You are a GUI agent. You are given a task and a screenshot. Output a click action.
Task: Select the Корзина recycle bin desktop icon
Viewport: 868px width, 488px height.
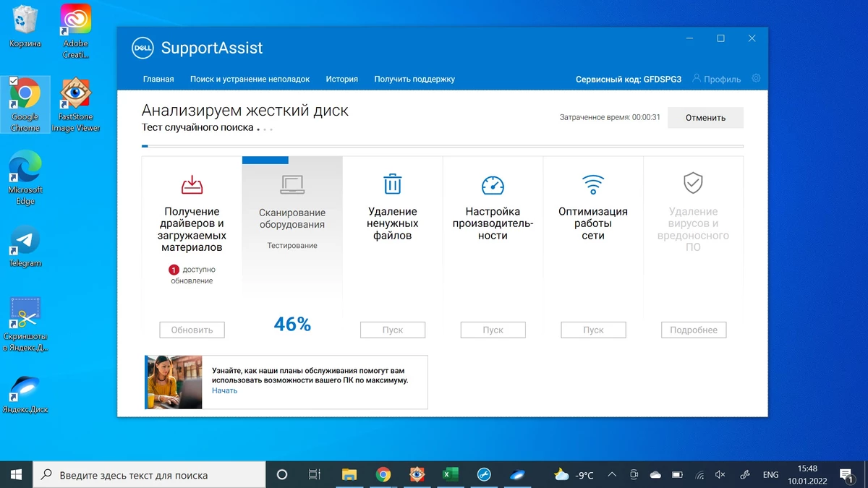click(x=25, y=25)
